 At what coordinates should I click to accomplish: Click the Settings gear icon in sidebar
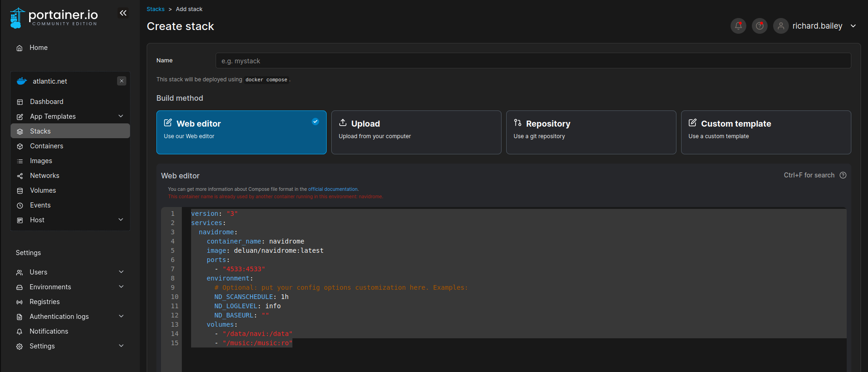tap(19, 347)
